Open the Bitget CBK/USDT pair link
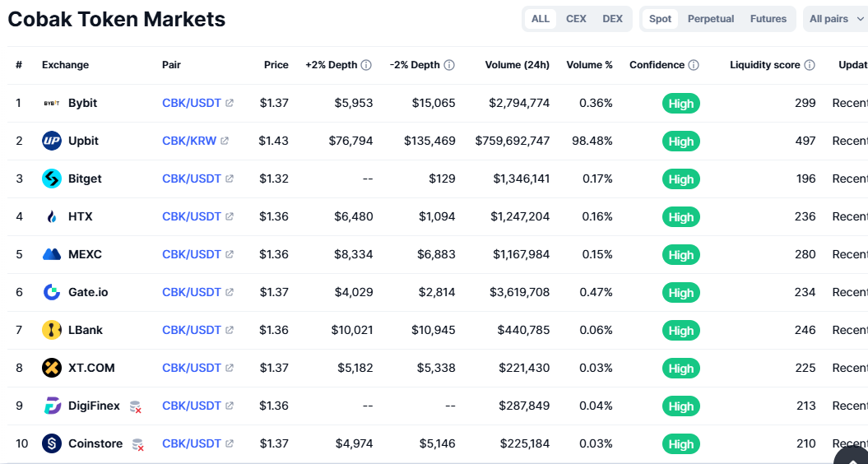Screen dimensions: 868x464 192,179
